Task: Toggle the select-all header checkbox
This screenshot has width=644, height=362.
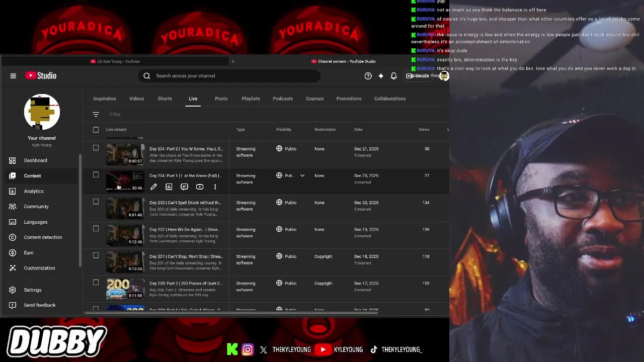Action: click(x=96, y=130)
